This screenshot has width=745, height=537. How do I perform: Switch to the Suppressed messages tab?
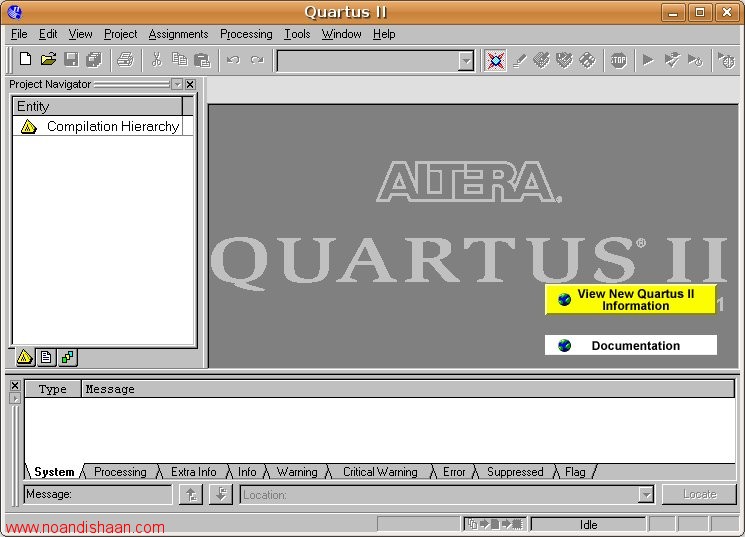pyautogui.click(x=515, y=472)
